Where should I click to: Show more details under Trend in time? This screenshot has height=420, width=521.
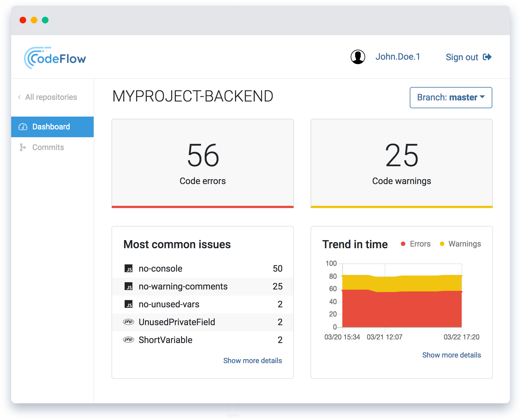451,355
